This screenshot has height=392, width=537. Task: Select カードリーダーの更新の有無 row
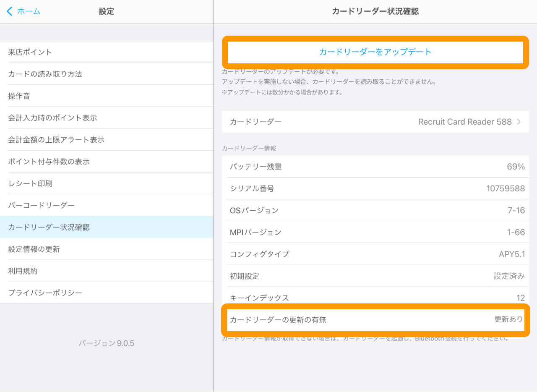tap(375, 320)
